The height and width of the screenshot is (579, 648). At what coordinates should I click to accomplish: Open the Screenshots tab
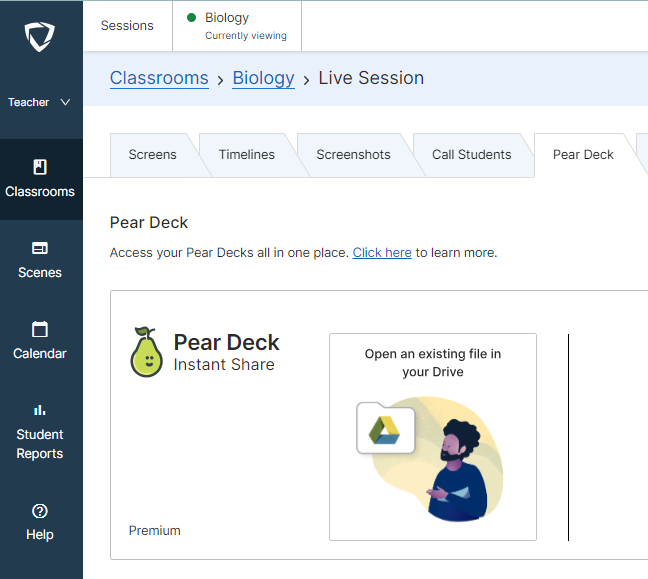coord(353,155)
